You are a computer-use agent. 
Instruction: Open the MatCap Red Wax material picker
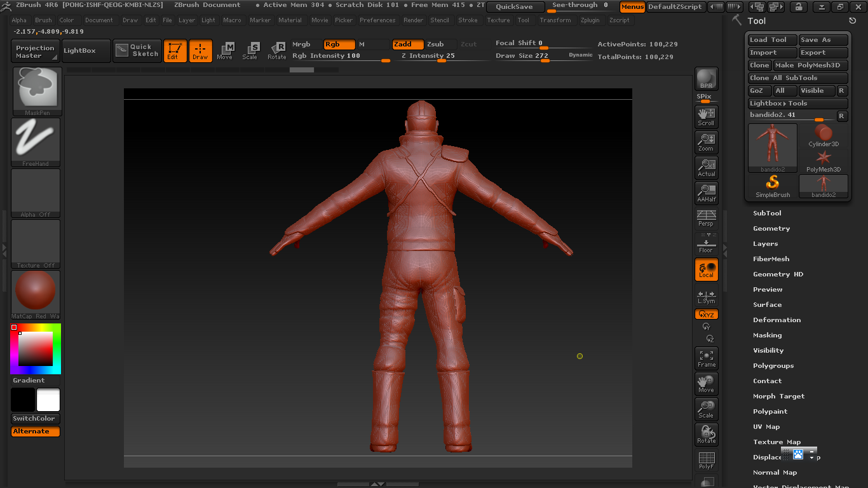[36, 295]
